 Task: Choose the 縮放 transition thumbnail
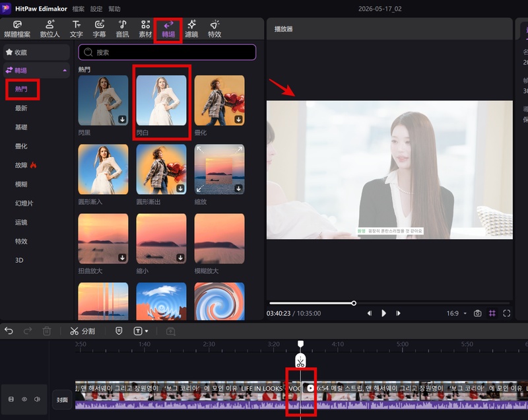click(220, 170)
